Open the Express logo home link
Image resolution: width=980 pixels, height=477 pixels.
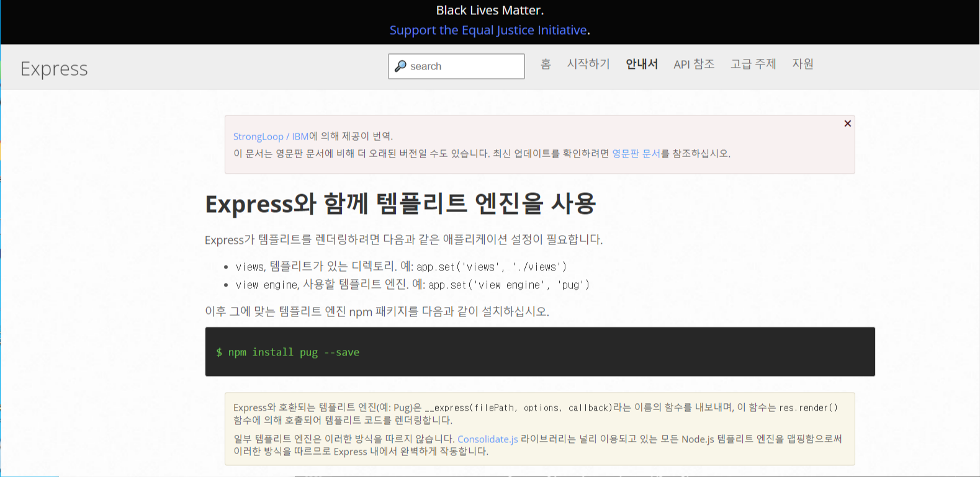(x=54, y=68)
